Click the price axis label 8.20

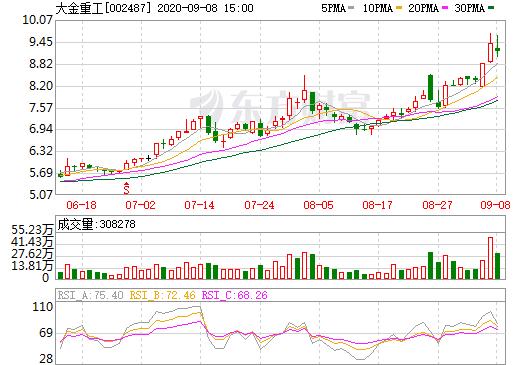pyautogui.click(x=41, y=86)
